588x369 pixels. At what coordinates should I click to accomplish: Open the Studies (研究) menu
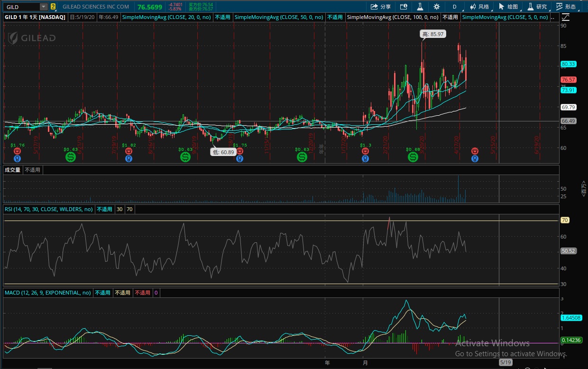tap(537, 7)
